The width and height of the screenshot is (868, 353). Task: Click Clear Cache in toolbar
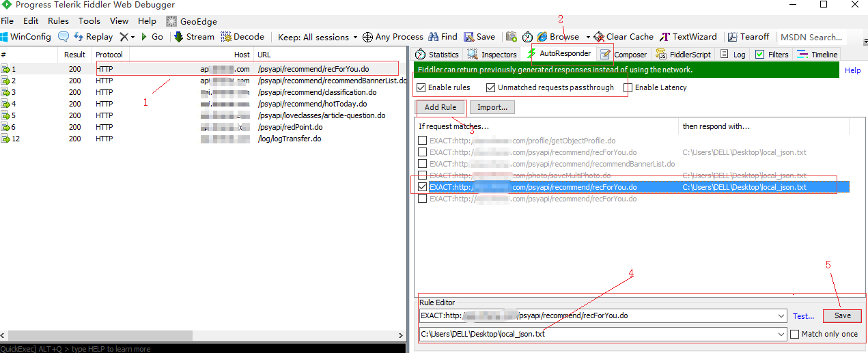(624, 37)
